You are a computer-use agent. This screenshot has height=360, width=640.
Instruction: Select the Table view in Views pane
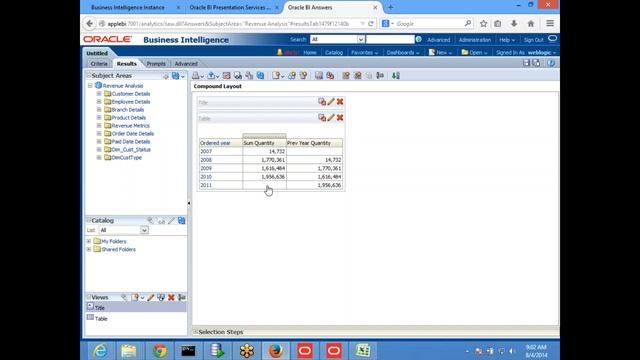pyautogui.click(x=136, y=318)
